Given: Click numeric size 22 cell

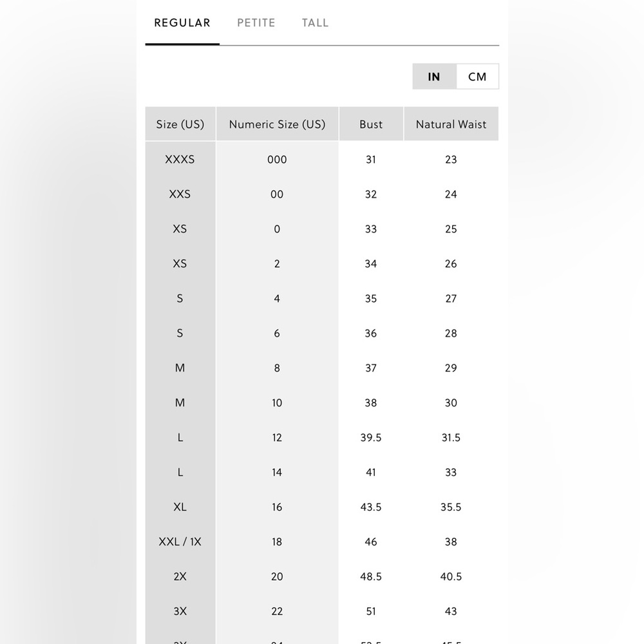Looking at the screenshot, I should pos(277,611).
